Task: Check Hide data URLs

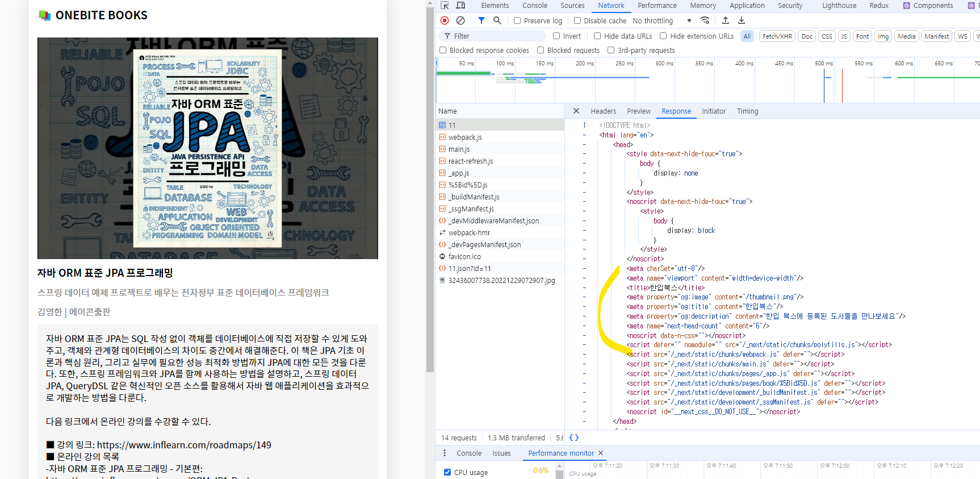Action: pyautogui.click(x=597, y=36)
